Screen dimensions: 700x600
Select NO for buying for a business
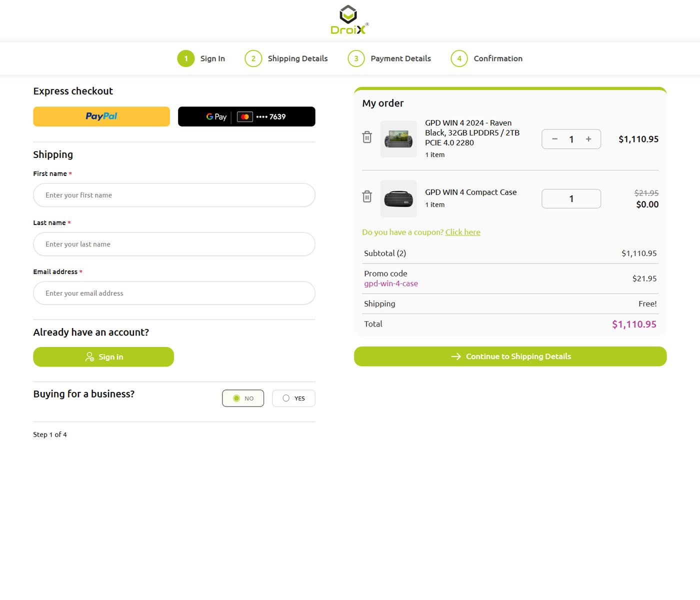[243, 398]
